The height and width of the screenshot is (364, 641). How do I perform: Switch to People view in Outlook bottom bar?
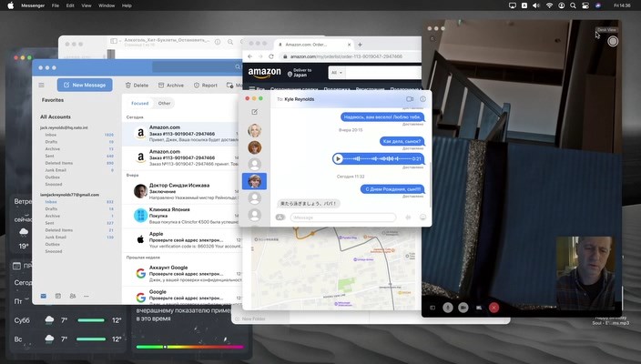click(x=73, y=296)
